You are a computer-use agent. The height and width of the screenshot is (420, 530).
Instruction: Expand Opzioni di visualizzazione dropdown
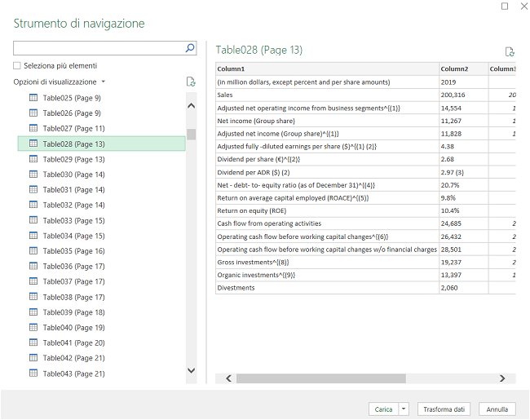(103, 82)
